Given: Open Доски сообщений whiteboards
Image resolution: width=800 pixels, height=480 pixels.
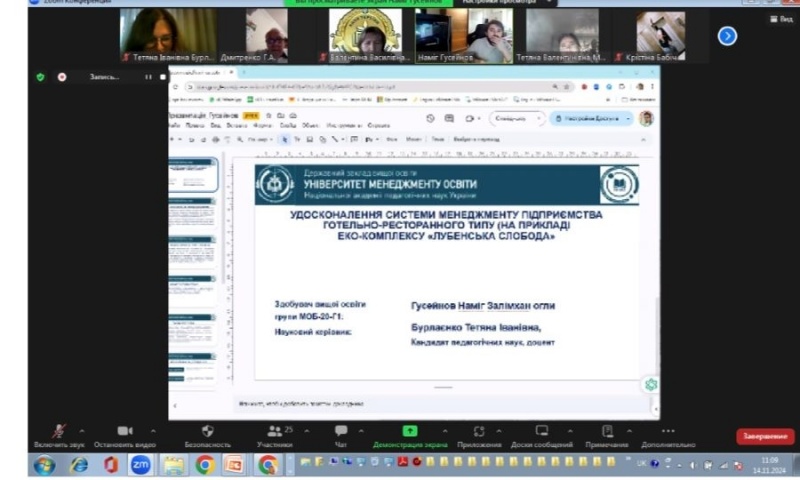Looking at the screenshot, I should tap(542, 436).
